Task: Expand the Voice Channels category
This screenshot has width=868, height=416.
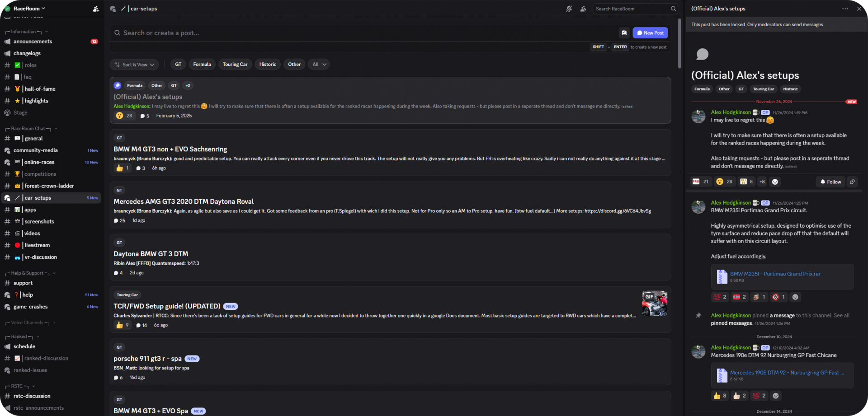Action: click(x=30, y=323)
